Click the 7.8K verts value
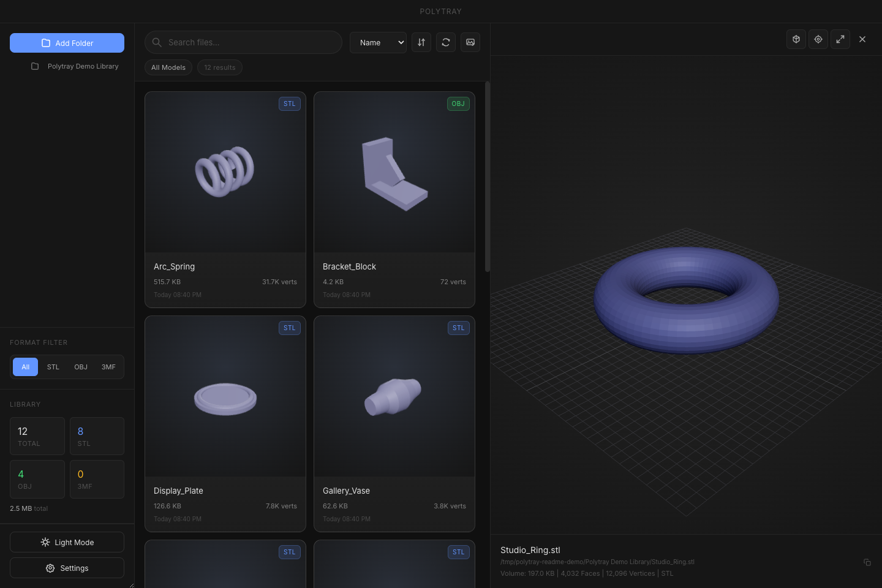Image resolution: width=882 pixels, height=588 pixels. pyautogui.click(x=281, y=506)
